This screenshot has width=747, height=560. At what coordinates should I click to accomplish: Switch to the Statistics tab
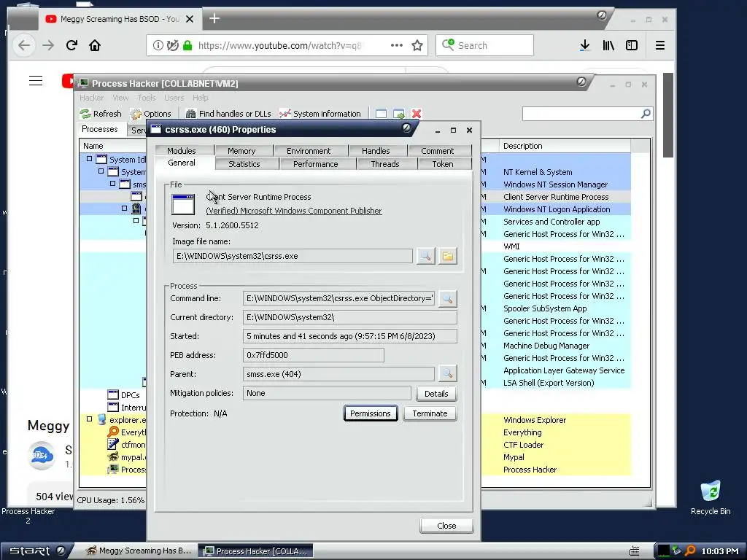[x=244, y=164]
